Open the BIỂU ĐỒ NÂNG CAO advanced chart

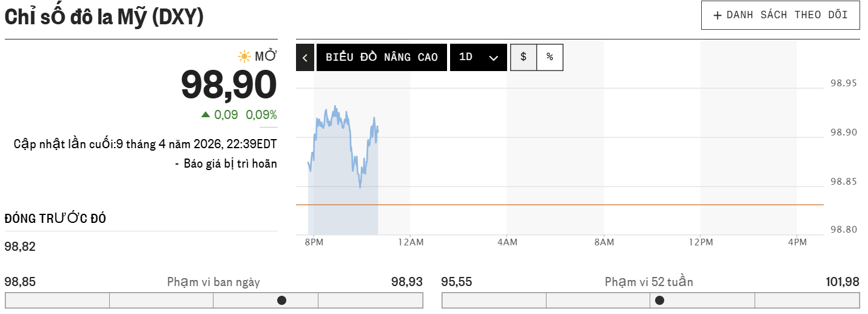pos(382,58)
